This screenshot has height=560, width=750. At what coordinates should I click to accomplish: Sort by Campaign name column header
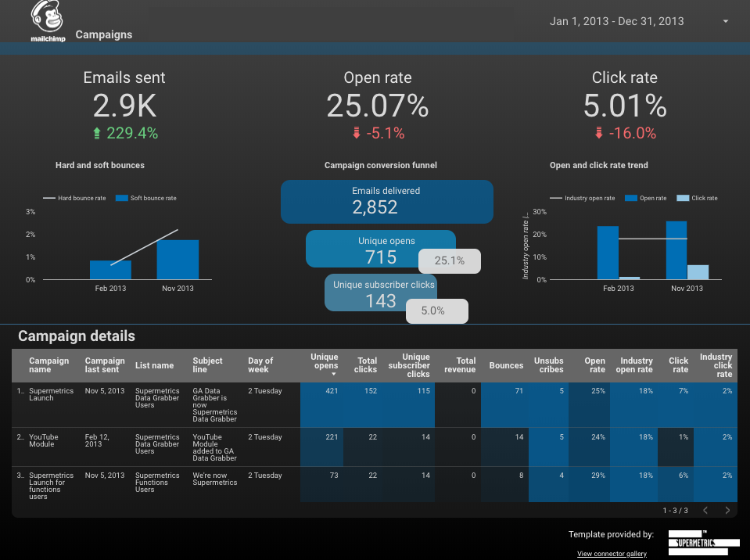(48, 365)
